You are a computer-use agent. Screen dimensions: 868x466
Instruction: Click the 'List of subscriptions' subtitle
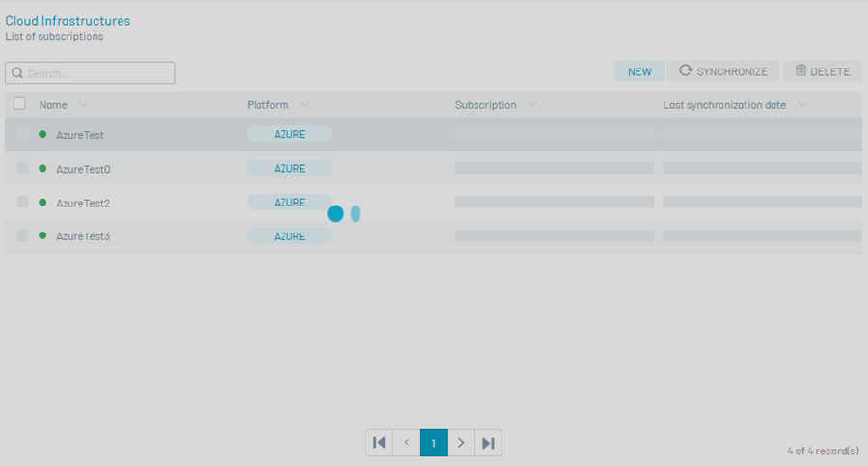(54, 36)
